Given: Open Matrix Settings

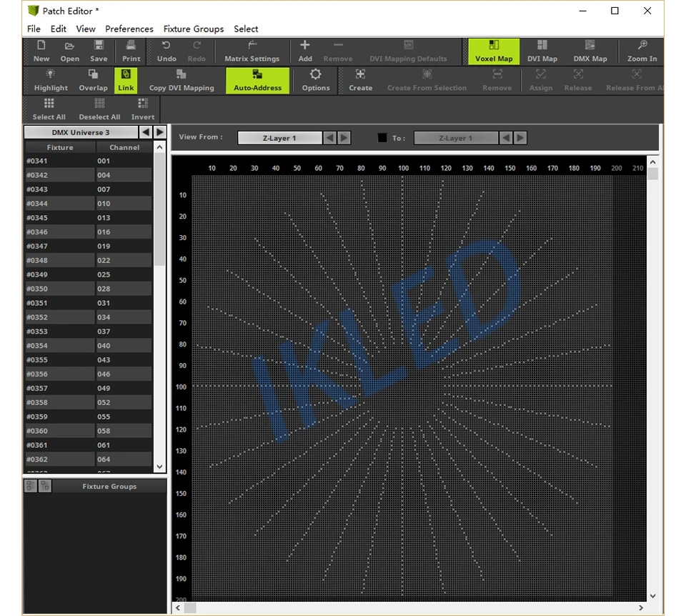Looking at the screenshot, I should pos(252,51).
